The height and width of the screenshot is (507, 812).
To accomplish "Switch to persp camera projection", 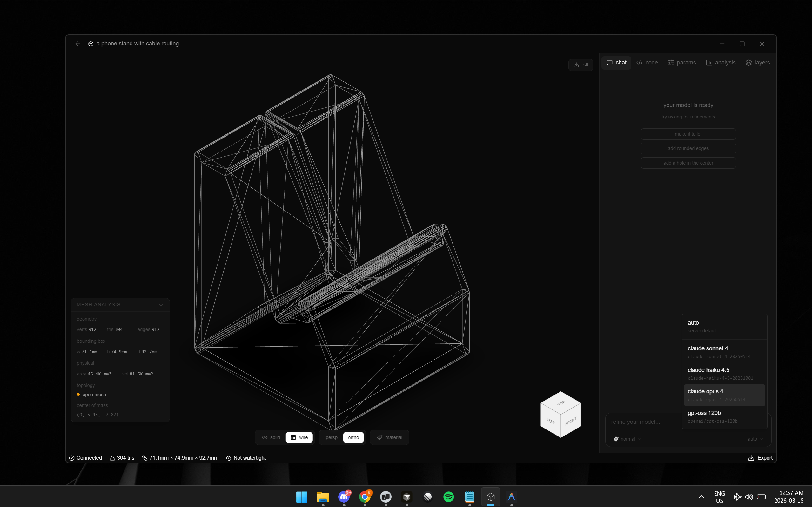I will point(331,438).
